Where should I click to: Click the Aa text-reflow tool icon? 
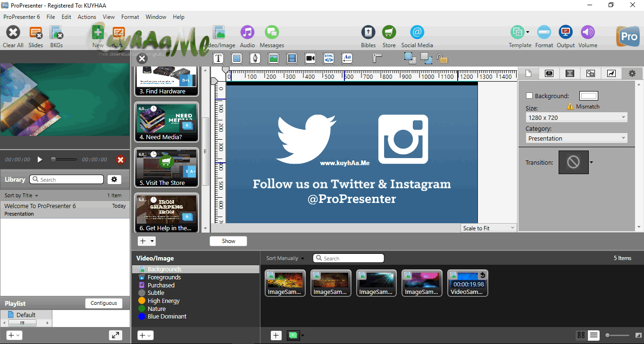(347, 58)
